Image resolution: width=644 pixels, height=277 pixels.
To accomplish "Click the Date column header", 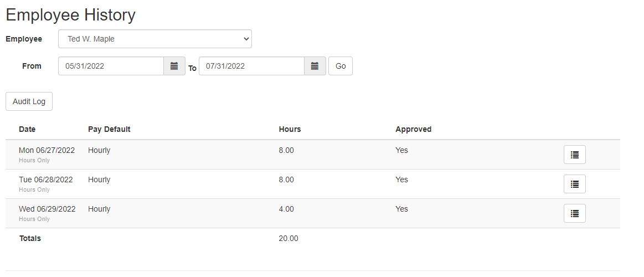I will pos(27,129).
